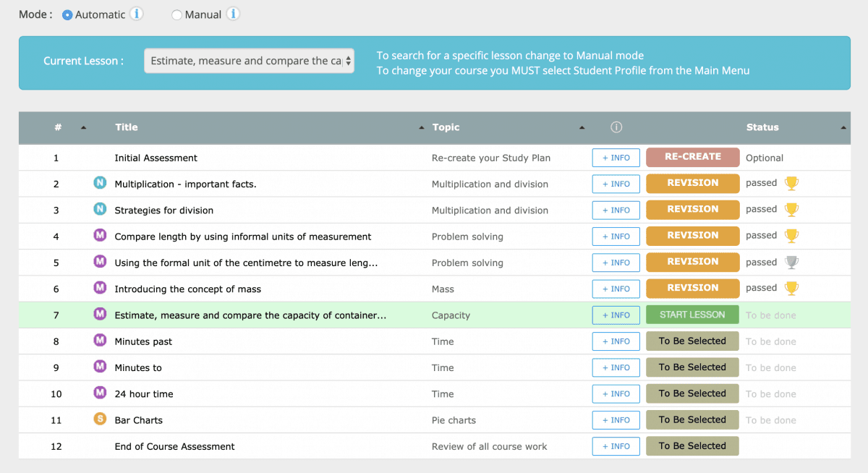Click To Be Selected for 24 hour time
The height and width of the screenshot is (473, 868).
(x=693, y=393)
